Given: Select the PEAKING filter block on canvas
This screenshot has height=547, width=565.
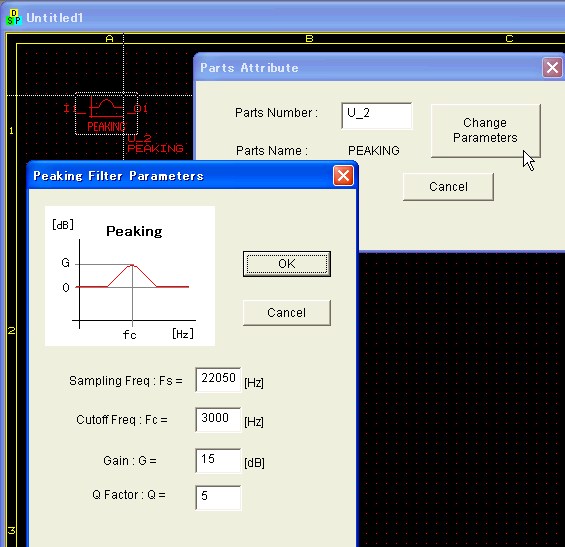Looking at the screenshot, I should click(106, 114).
